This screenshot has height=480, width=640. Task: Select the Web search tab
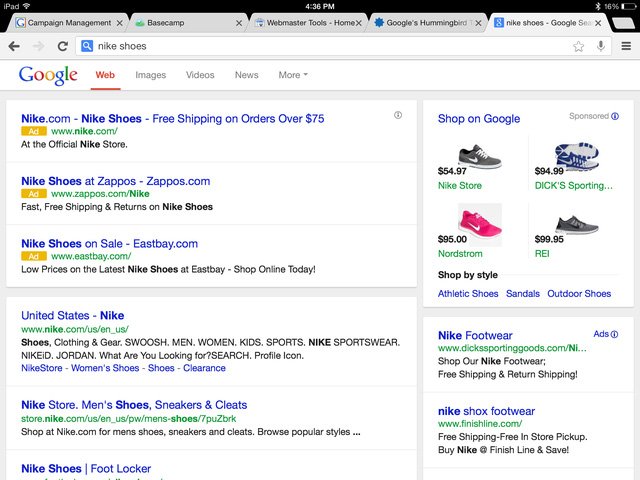(105, 75)
